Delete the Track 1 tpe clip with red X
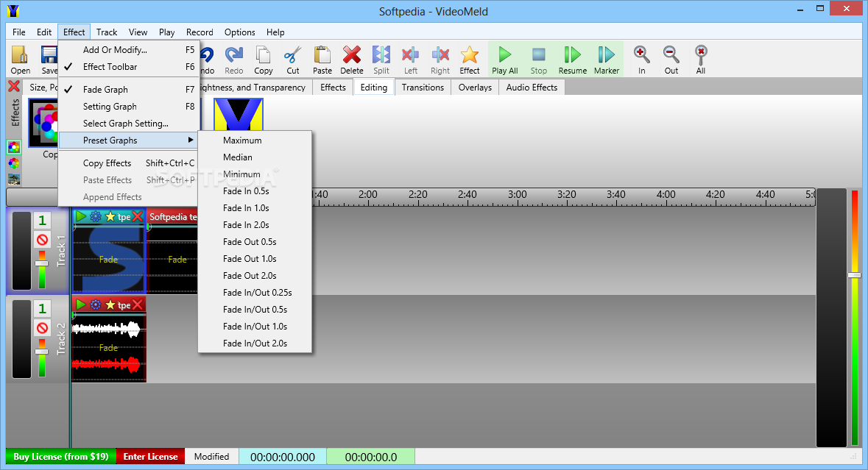868x470 pixels. click(x=138, y=216)
